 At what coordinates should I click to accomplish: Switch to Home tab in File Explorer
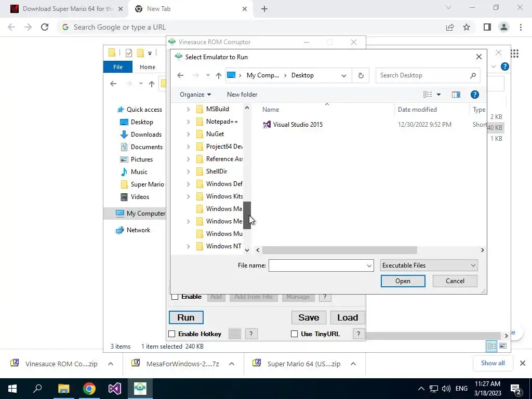[147, 67]
